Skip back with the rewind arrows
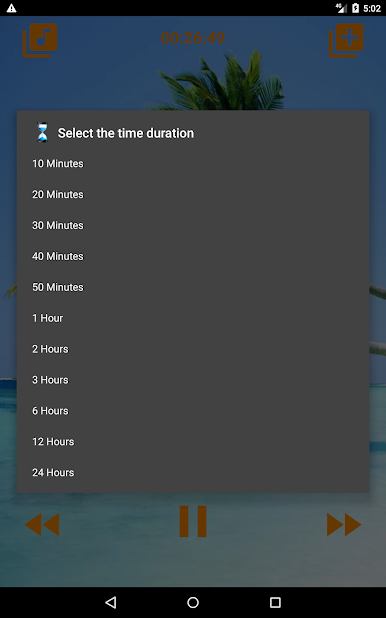This screenshot has height=618, width=386. click(42, 524)
